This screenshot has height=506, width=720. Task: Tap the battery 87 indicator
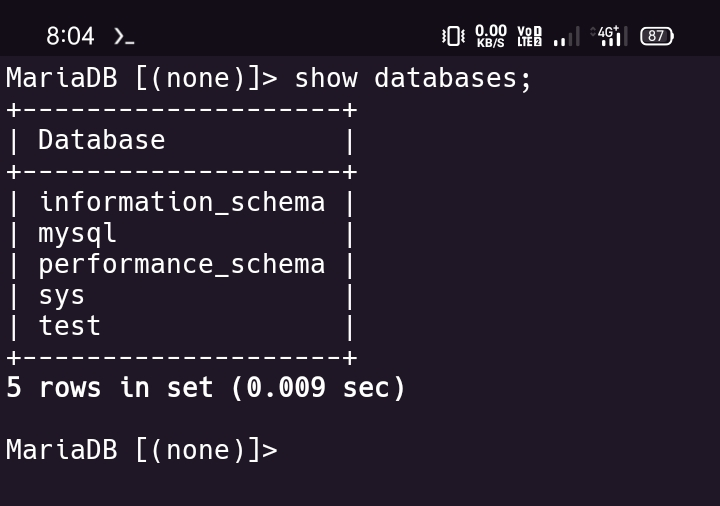(657, 36)
